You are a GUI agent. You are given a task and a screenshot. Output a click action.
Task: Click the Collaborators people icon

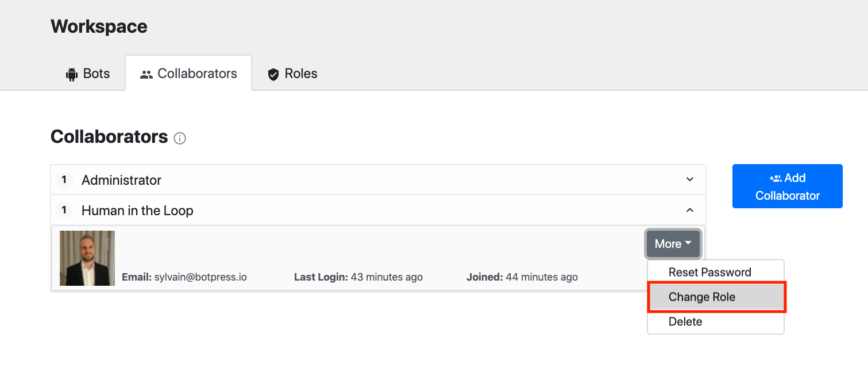146,74
